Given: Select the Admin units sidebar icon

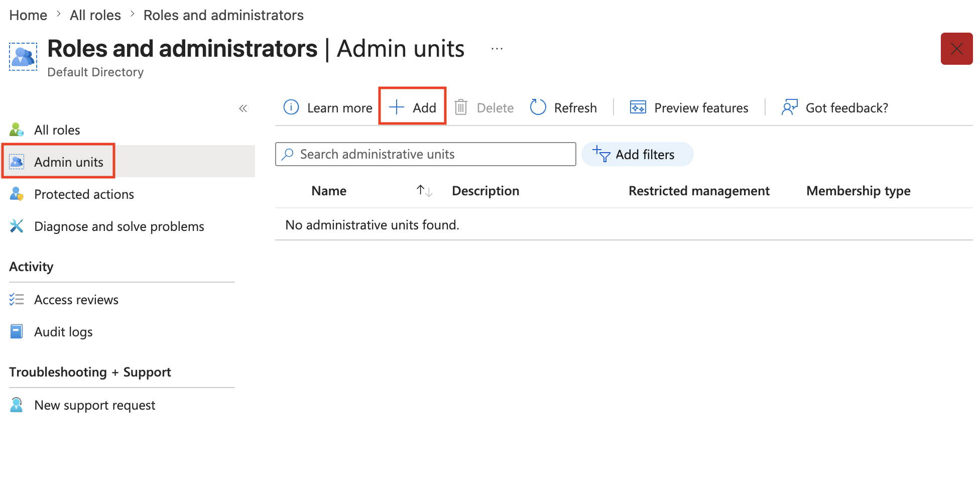Looking at the screenshot, I should tap(17, 162).
